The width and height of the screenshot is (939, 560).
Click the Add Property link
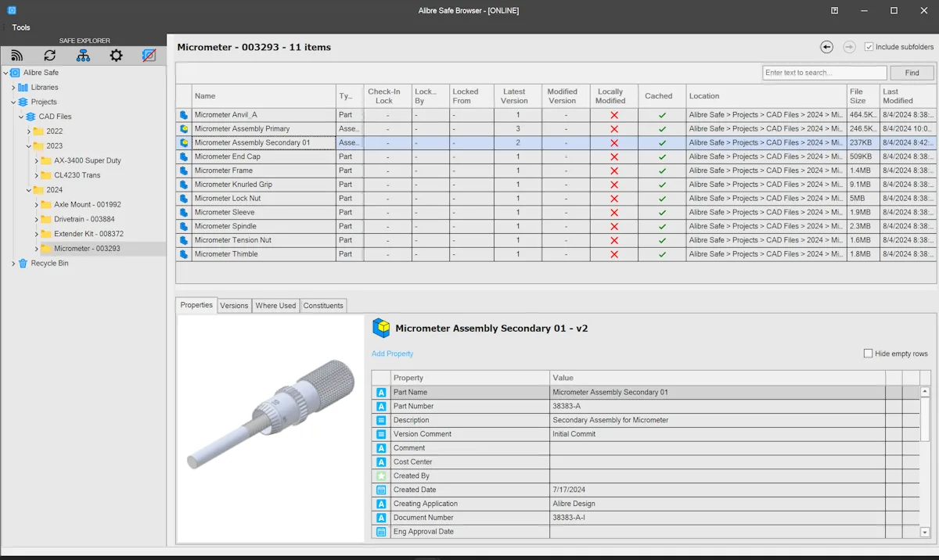393,354
